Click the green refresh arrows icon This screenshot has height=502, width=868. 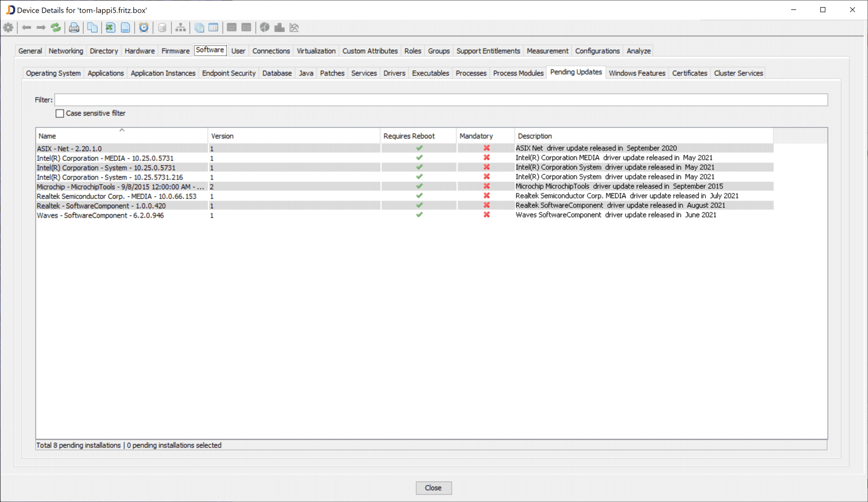[56, 28]
